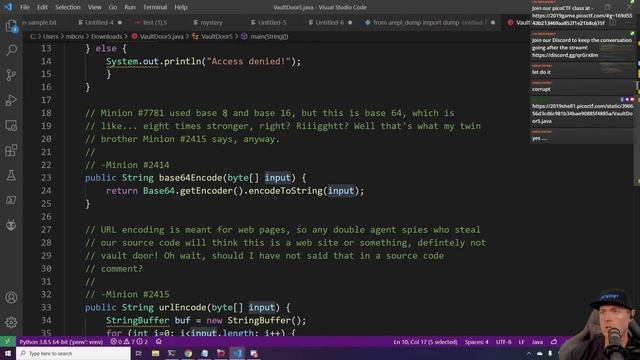The width and height of the screenshot is (640, 360).
Task: Click main(String[]) in the breadcrumb
Action: point(269,36)
